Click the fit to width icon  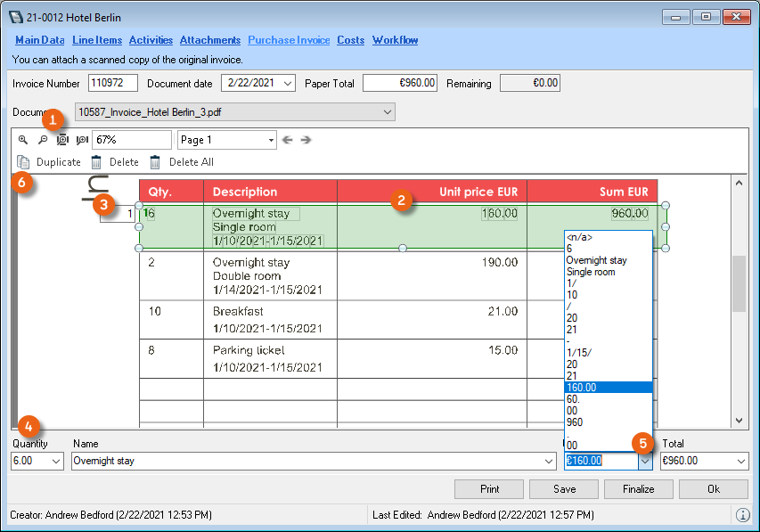82,141
